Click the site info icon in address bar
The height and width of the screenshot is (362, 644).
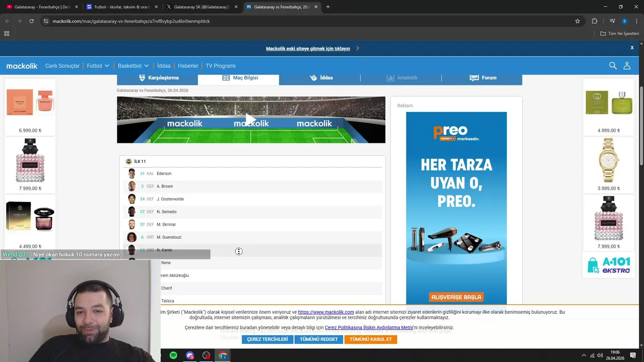click(x=46, y=21)
